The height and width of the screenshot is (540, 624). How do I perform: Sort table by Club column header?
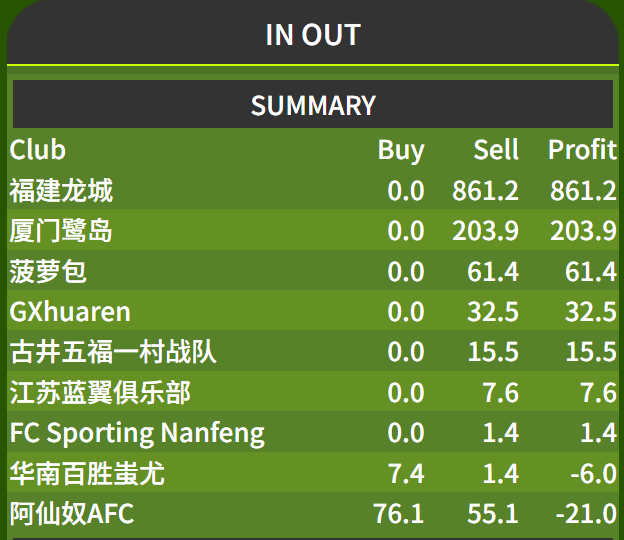click(38, 150)
